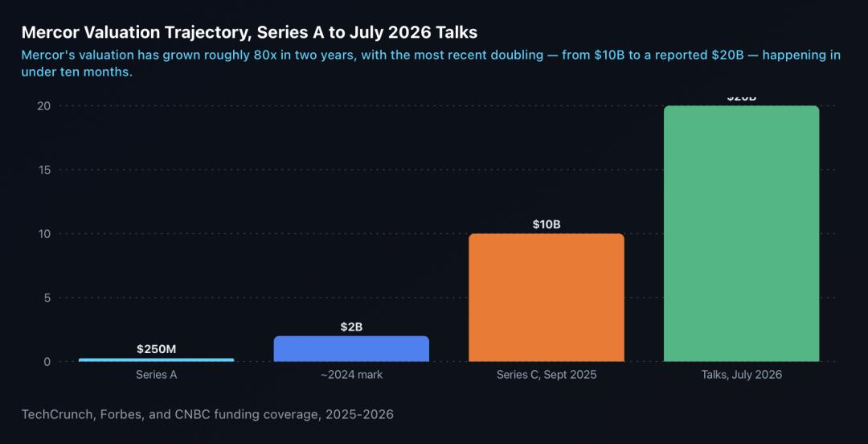Click the $250M data label

coord(156,349)
